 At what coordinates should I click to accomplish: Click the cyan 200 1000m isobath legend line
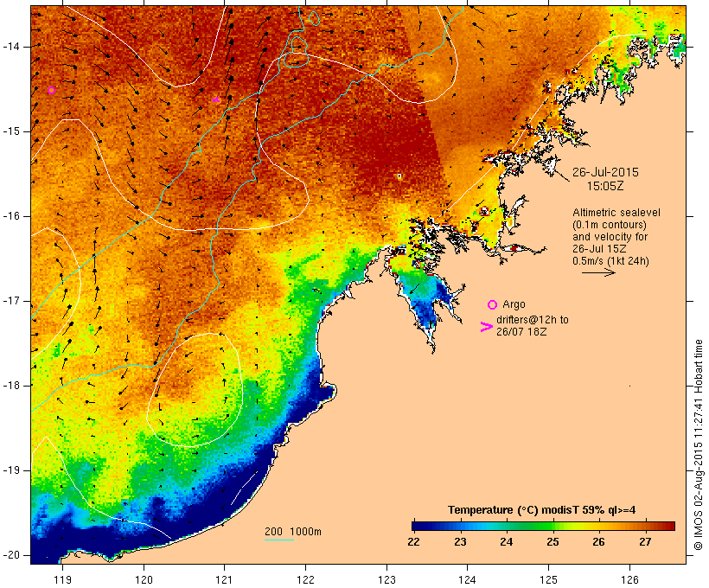pyautogui.click(x=279, y=540)
